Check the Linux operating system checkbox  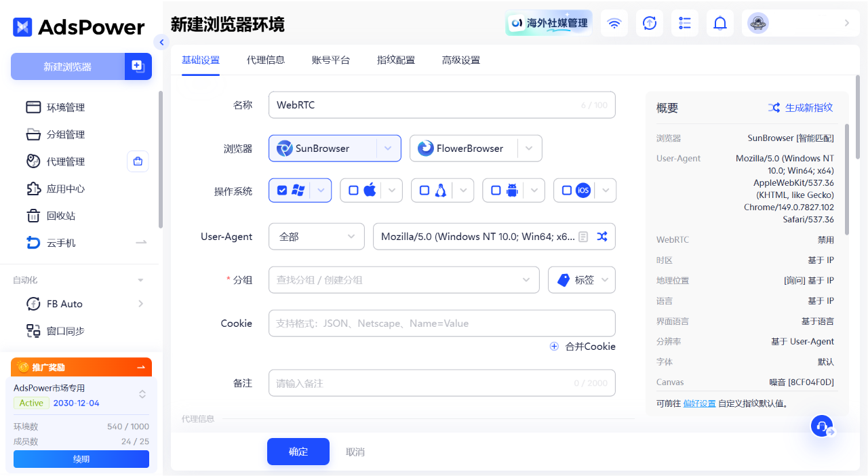425,191
